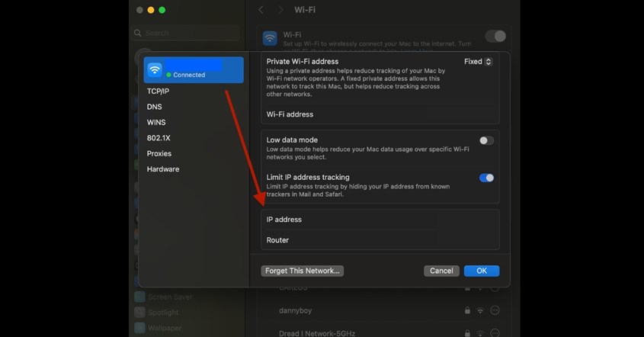Click the green zoom window button
The width and height of the screenshot is (644, 337).
click(x=162, y=10)
